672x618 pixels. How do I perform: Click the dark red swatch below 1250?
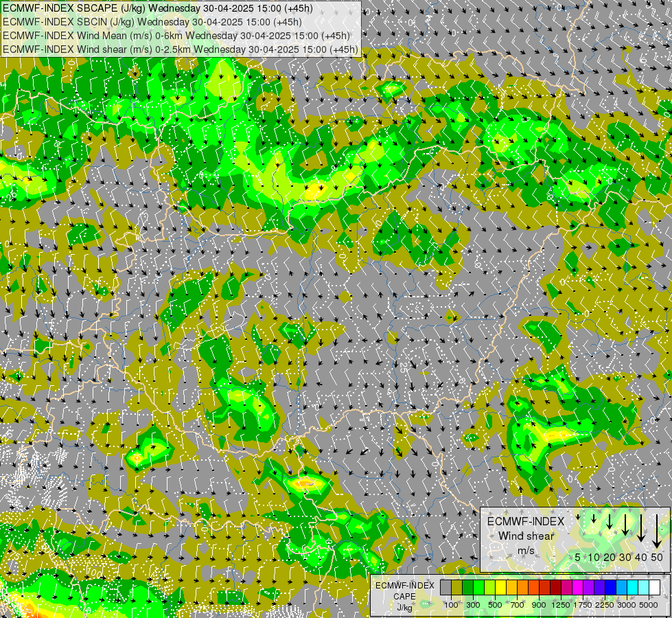(556, 588)
